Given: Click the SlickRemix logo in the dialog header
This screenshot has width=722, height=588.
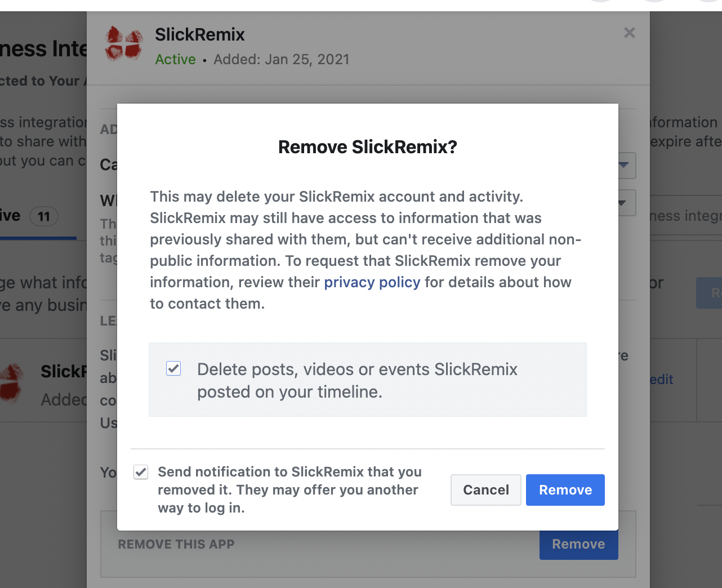Looking at the screenshot, I should [123, 44].
